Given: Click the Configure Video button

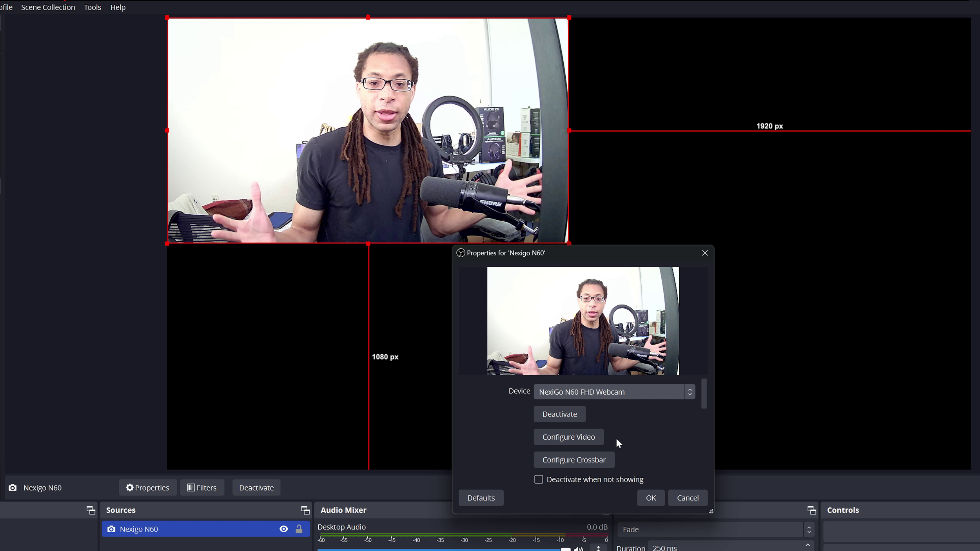Looking at the screenshot, I should (x=568, y=437).
